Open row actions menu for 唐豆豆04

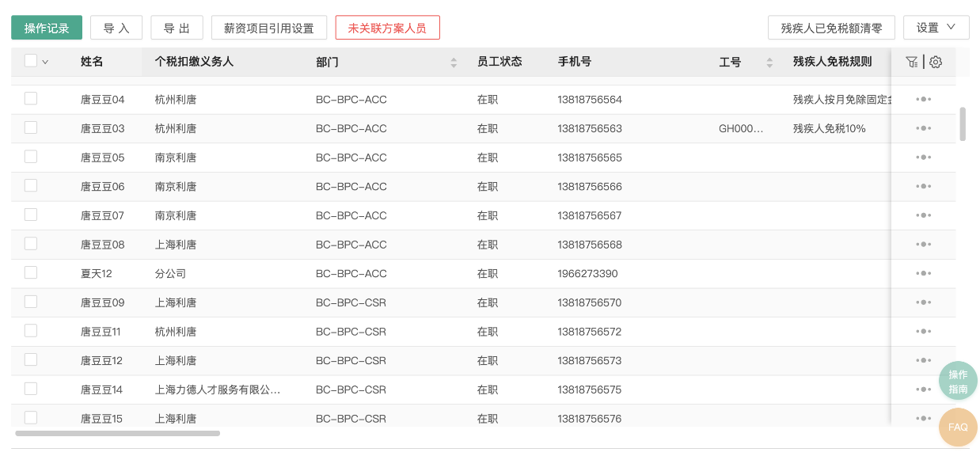pyautogui.click(x=923, y=99)
